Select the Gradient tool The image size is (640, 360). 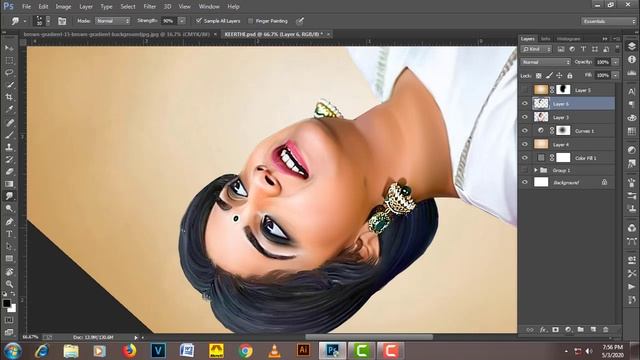[x=9, y=184]
